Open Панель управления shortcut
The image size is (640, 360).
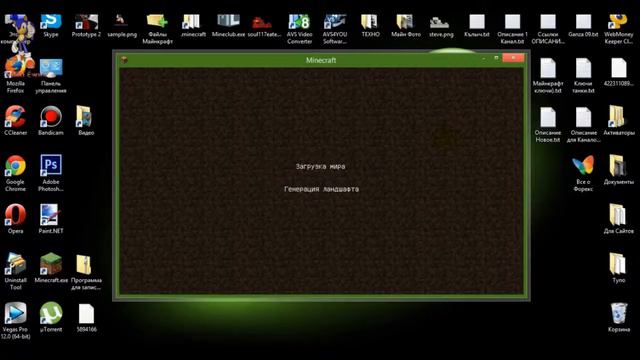(51, 76)
